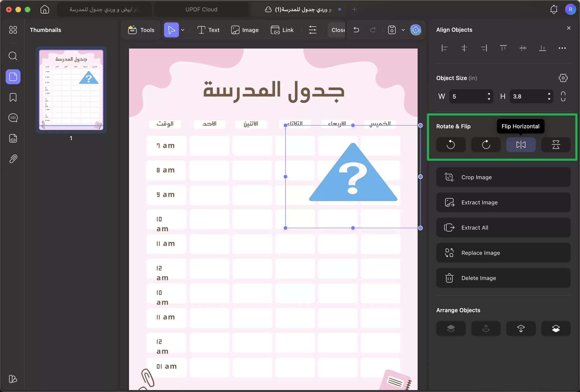This screenshot has width=580, height=392.
Task: Click the Replace Image button
Action: point(503,253)
